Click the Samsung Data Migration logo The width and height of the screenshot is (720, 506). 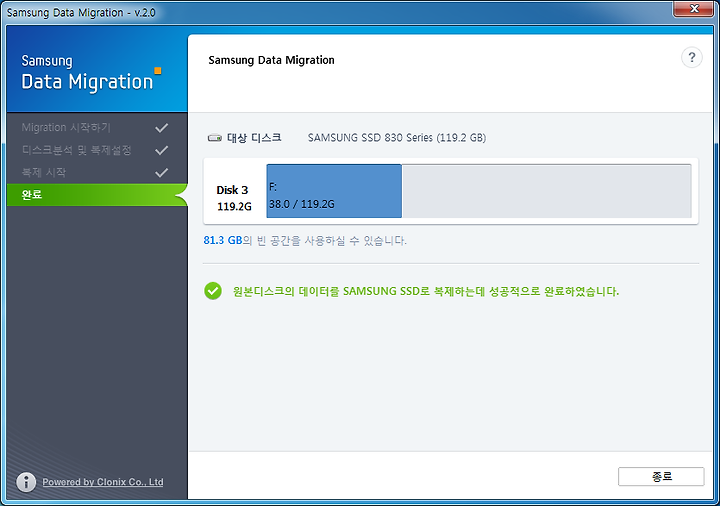point(91,73)
